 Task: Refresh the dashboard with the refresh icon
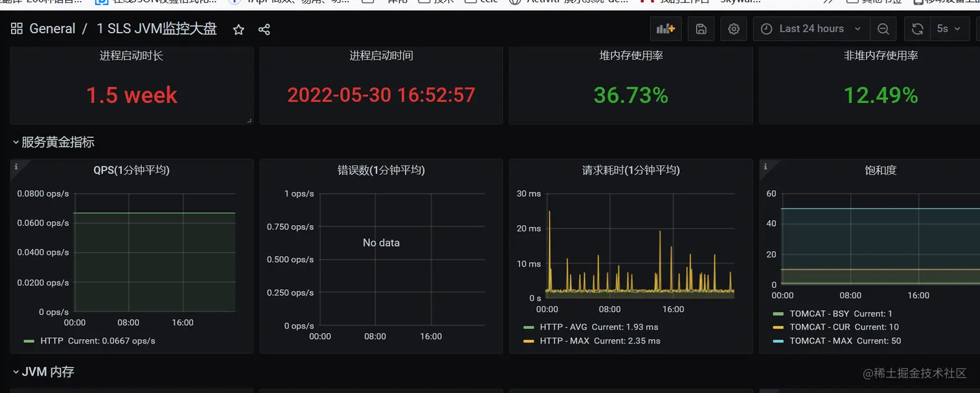[917, 29]
